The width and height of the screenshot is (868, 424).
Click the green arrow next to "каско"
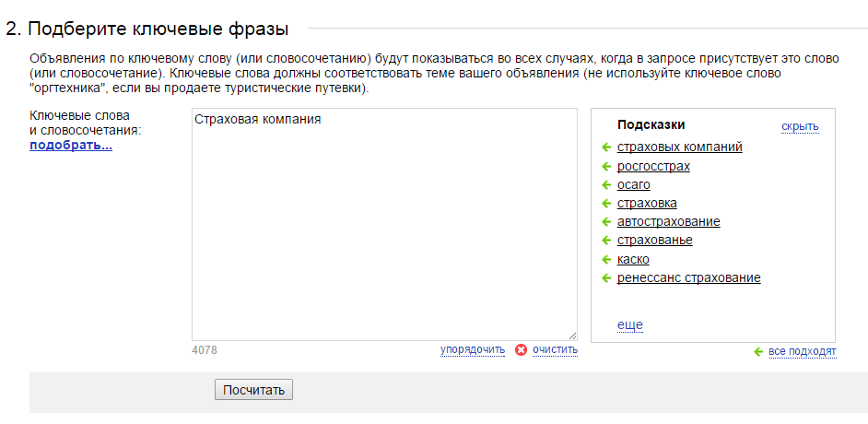[x=606, y=259]
